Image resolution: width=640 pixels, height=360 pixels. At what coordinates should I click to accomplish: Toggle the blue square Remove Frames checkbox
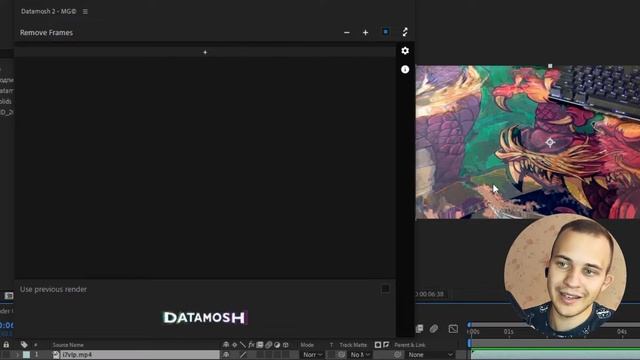coord(386,31)
